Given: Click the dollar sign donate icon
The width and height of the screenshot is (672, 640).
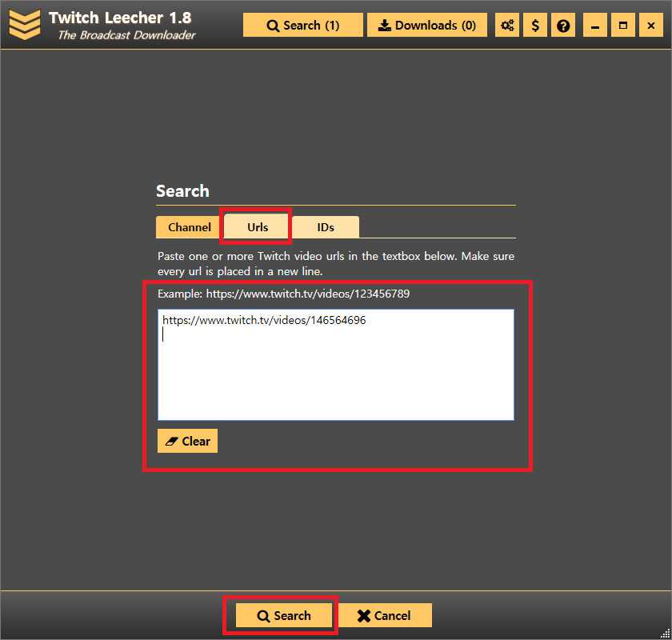Looking at the screenshot, I should pos(535,26).
